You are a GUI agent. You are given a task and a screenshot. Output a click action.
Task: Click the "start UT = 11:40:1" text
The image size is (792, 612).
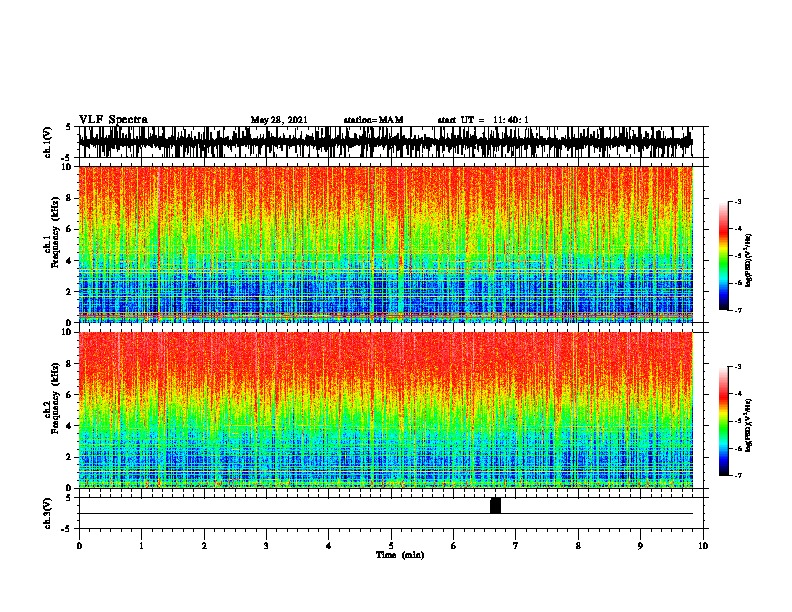pyautogui.click(x=483, y=120)
